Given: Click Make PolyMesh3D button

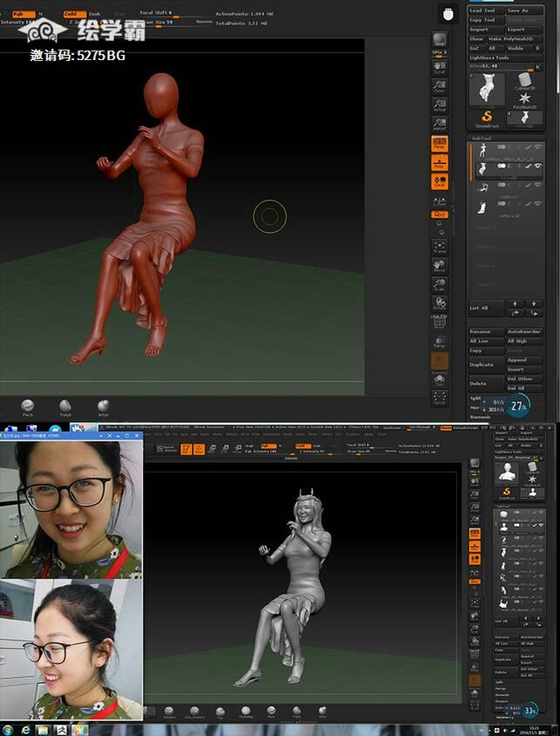Looking at the screenshot, I should point(515,39).
